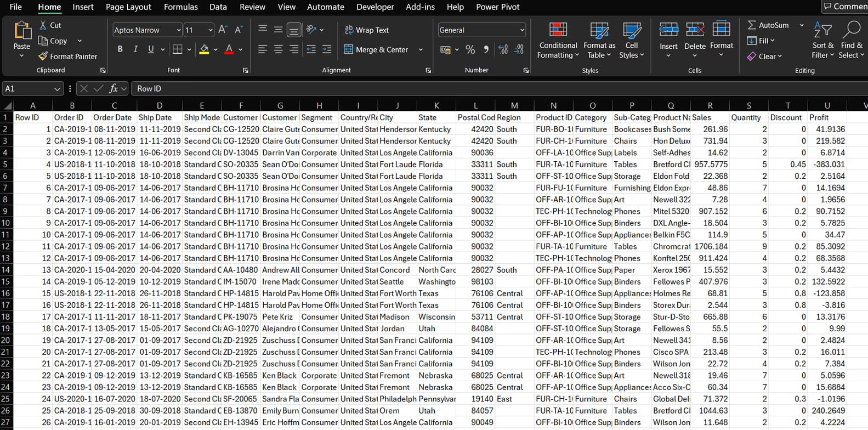Select column header U

pyautogui.click(x=827, y=105)
